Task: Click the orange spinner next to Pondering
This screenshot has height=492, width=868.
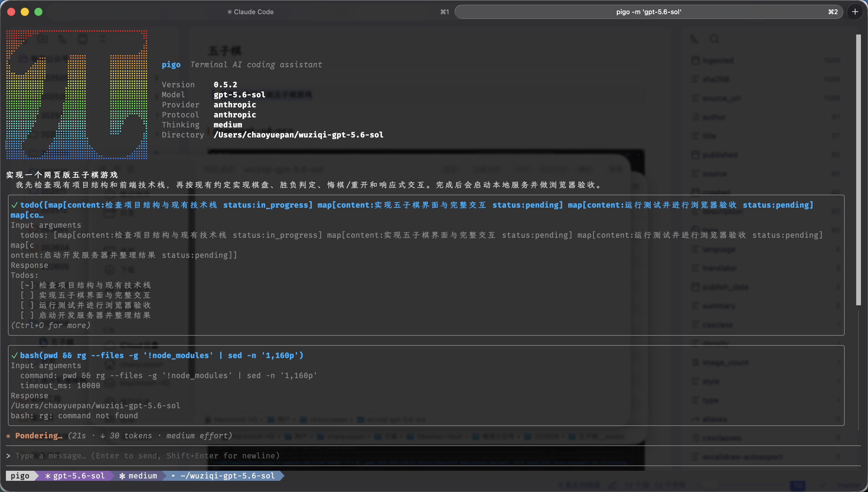Action: (x=9, y=436)
